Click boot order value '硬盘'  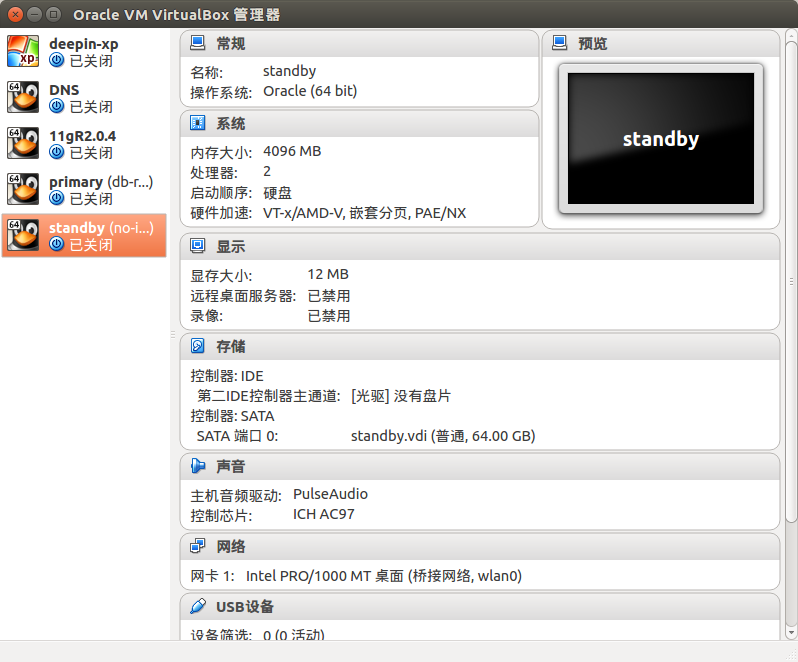pos(277,193)
